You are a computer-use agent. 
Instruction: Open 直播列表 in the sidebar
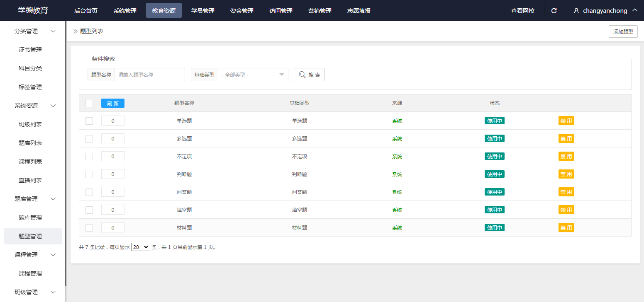30,180
